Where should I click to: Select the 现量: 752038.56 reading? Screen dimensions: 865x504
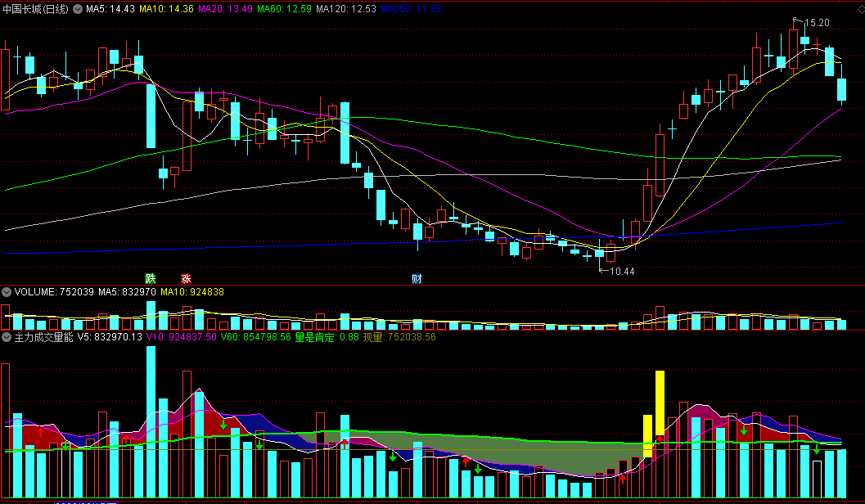tap(399, 337)
